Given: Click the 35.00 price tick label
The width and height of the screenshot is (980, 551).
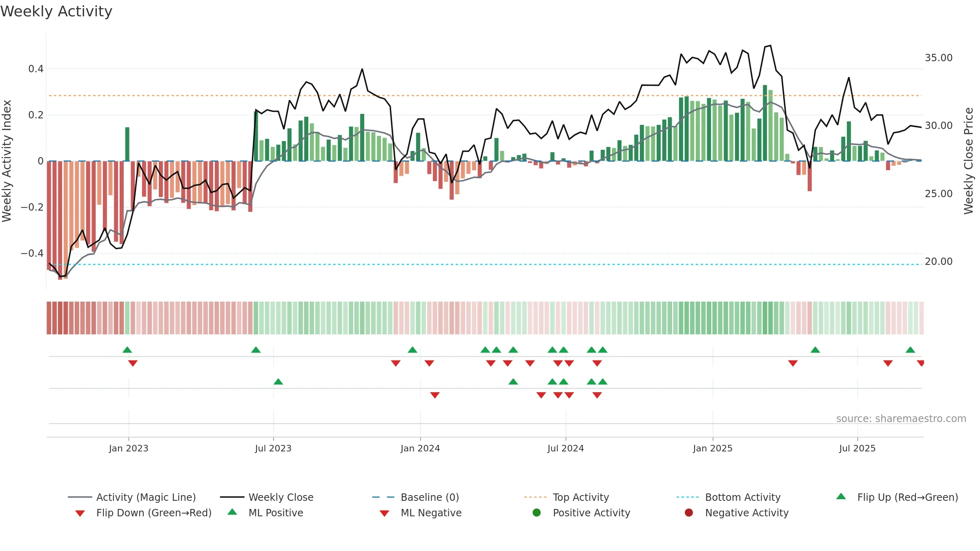Looking at the screenshot, I should tap(939, 58).
